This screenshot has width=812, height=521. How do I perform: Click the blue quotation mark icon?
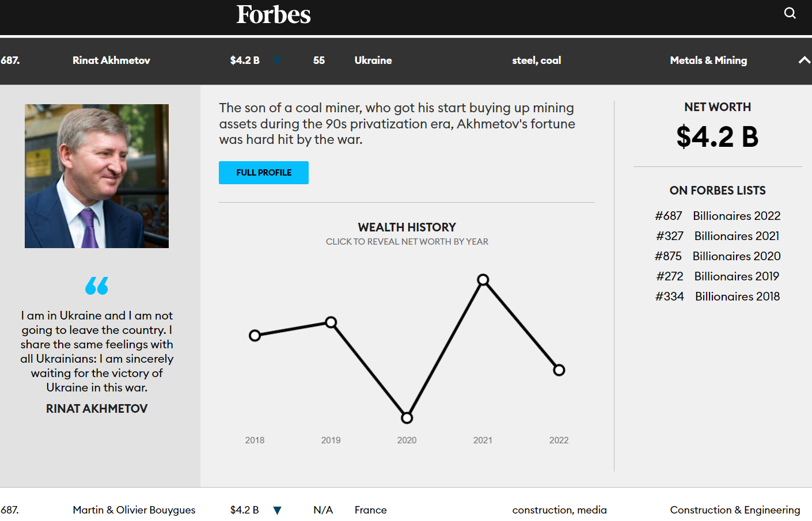pos(97,286)
